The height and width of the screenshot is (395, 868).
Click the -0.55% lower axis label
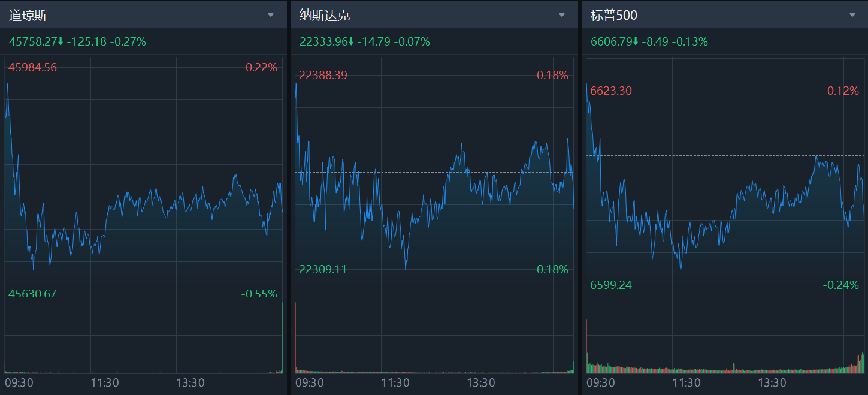(x=259, y=293)
